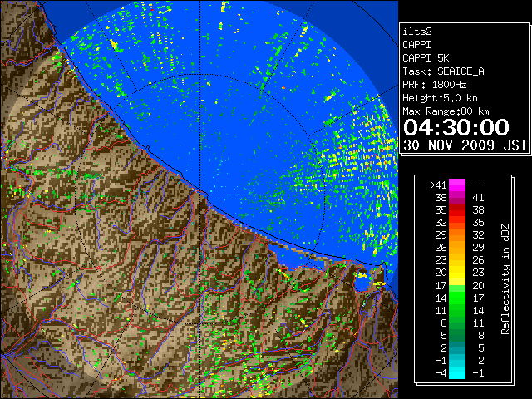Image resolution: width=532 pixels, height=399 pixels.
Task: Pick the magenta swatch at the >41 level
Action: click(x=457, y=185)
